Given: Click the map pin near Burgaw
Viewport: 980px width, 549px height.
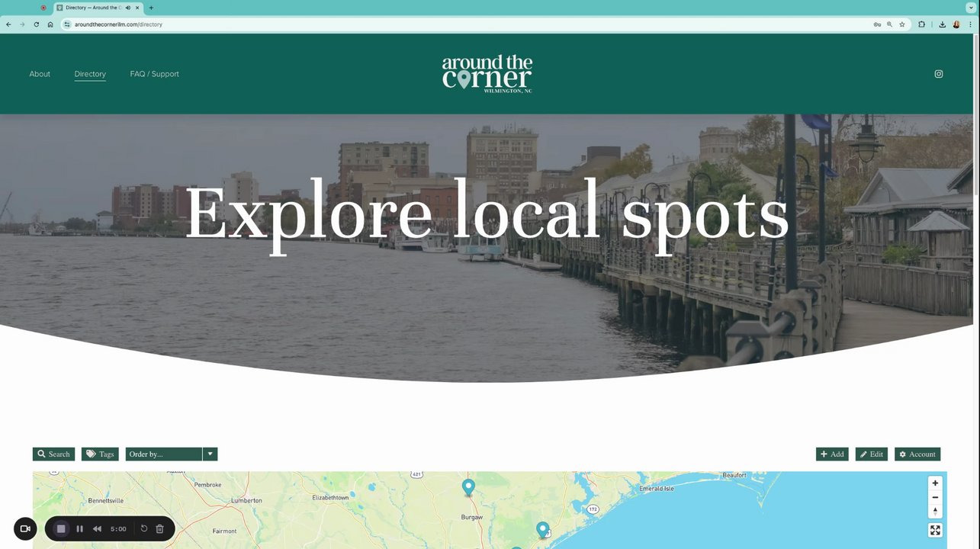Looking at the screenshot, I should click(468, 486).
